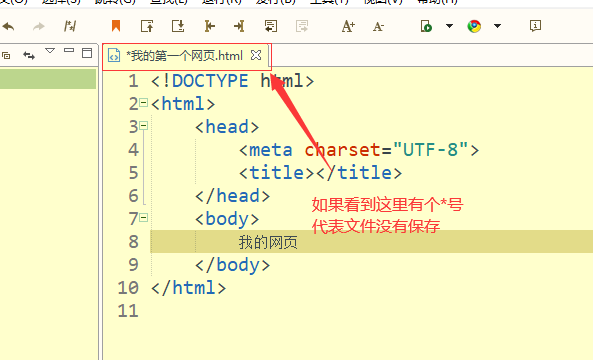Image resolution: width=593 pixels, height=360 pixels.
Task: Click the info speech-bubble toolbar icon
Action: tap(535, 26)
